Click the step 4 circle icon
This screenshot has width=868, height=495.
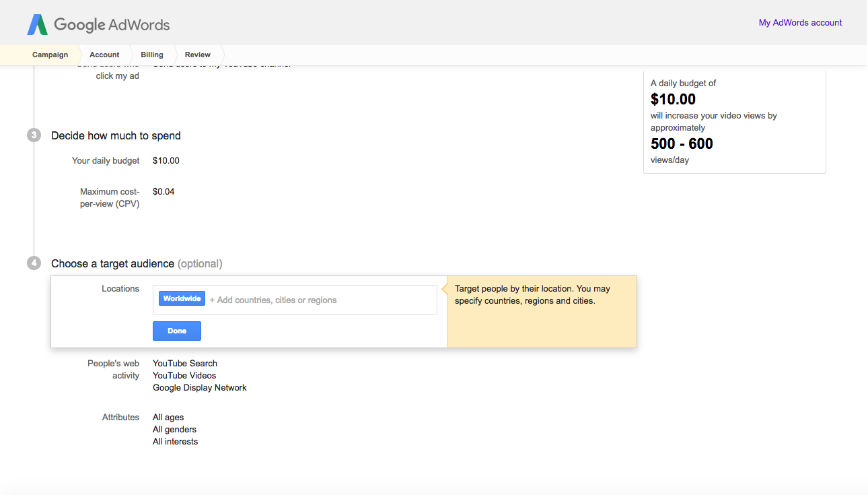34,263
